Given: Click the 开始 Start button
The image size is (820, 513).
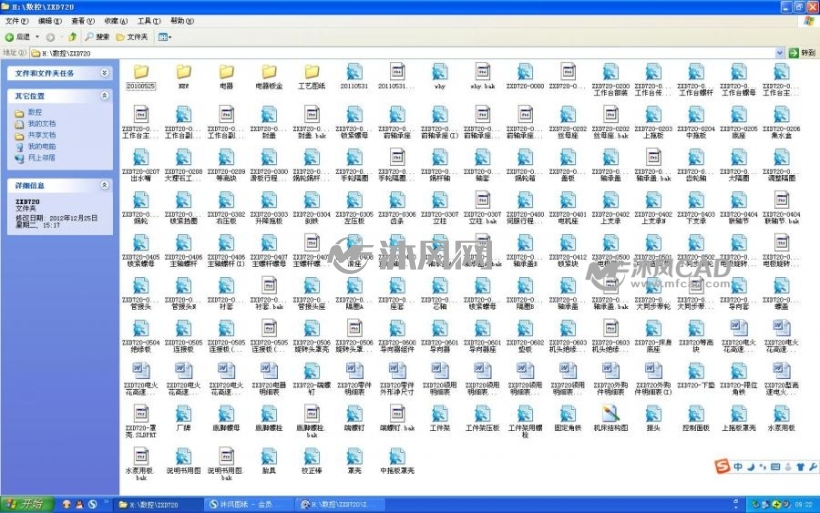Looking at the screenshot, I should (x=27, y=504).
